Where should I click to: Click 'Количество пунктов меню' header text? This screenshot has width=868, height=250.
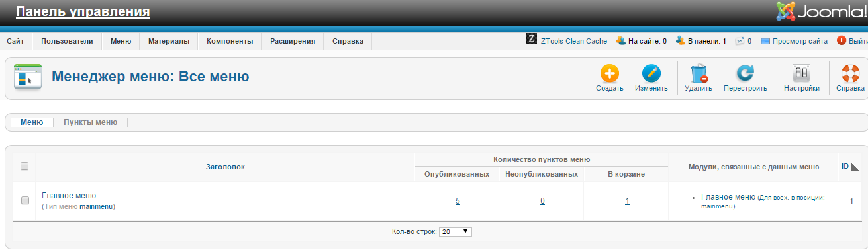(542, 159)
